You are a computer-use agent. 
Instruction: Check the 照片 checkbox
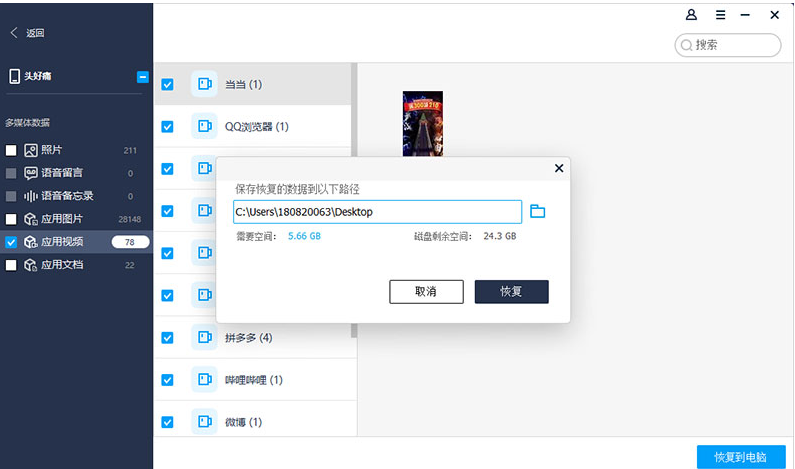pos(11,150)
